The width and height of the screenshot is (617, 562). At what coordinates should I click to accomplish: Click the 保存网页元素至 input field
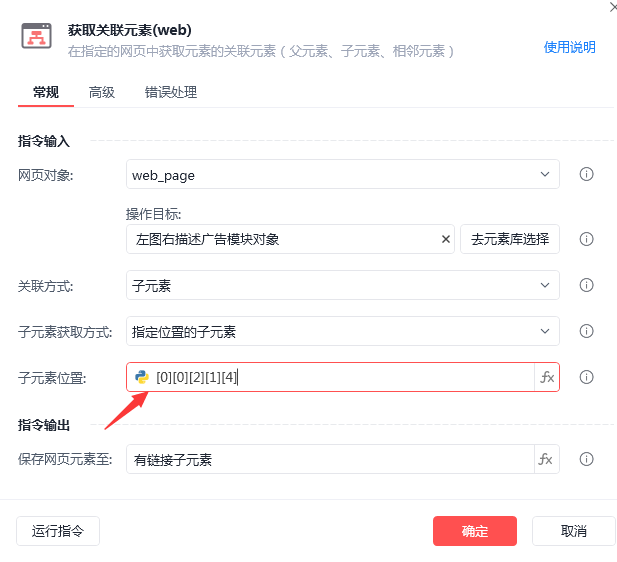pyautogui.click(x=330, y=459)
